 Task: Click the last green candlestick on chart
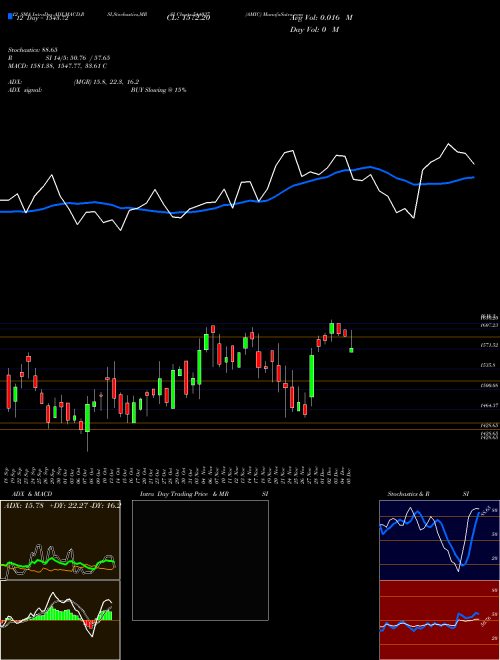(351, 350)
